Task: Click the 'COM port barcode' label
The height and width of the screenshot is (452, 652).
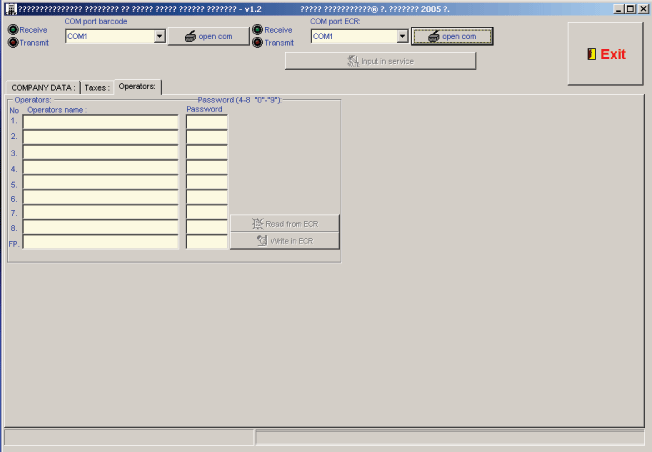Action: pos(96,21)
